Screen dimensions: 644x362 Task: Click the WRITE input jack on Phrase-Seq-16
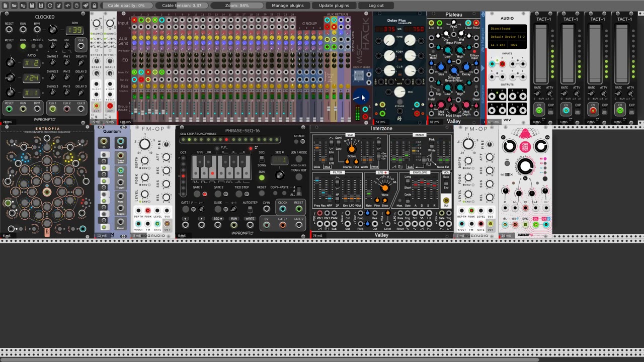250,225
